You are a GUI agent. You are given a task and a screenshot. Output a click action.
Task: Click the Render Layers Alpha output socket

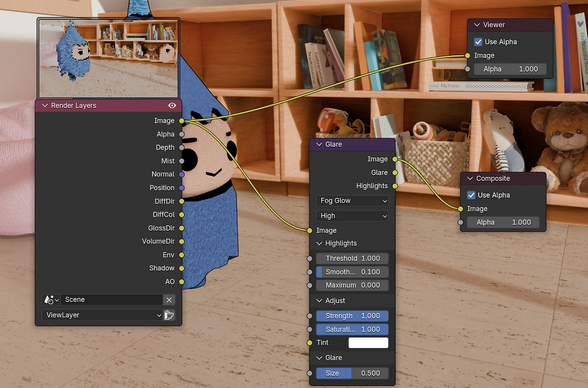coord(182,134)
